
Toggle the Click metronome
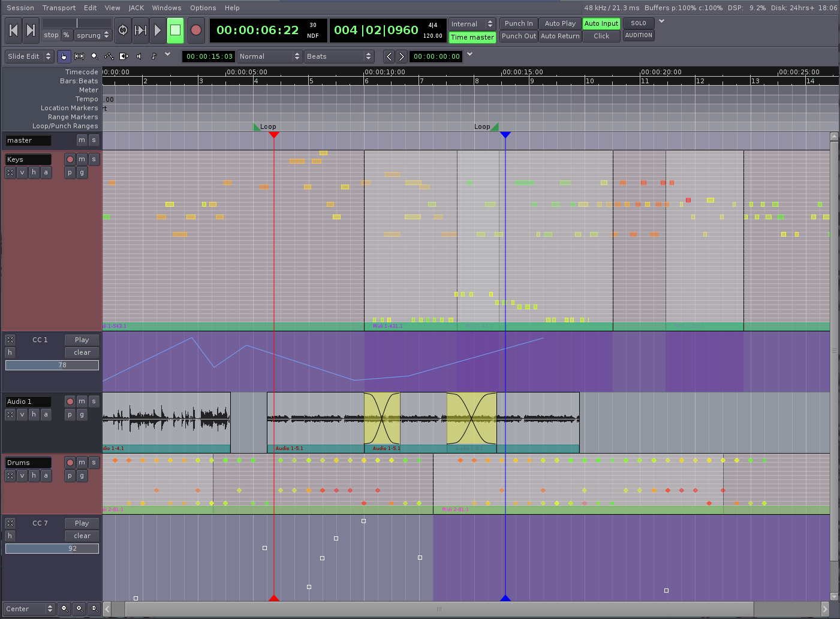click(601, 36)
